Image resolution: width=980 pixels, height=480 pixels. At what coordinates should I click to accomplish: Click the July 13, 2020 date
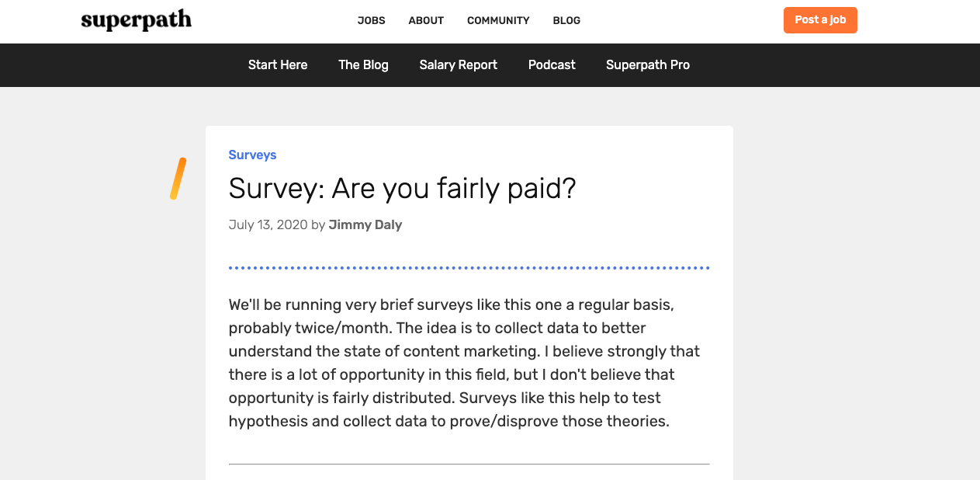point(268,224)
